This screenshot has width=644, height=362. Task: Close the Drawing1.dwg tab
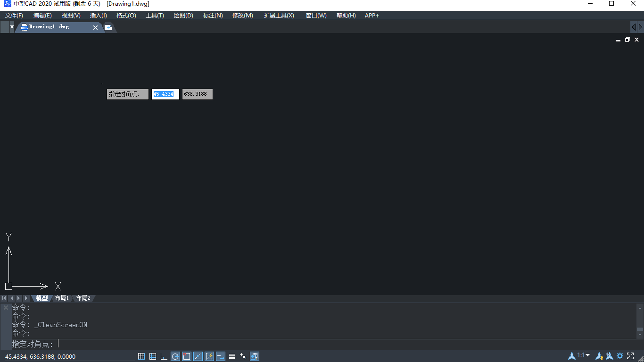pos(95,27)
